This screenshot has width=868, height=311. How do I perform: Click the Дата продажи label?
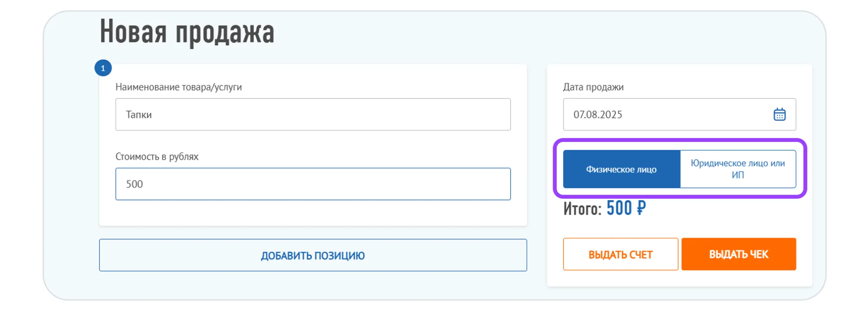tap(593, 87)
